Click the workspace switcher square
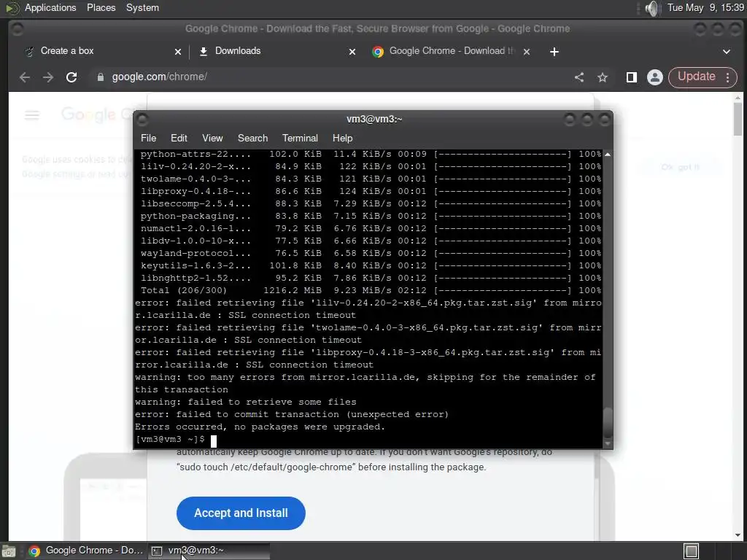Image resolution: width=747 pixels, height=560 pixels. point(692,551)
